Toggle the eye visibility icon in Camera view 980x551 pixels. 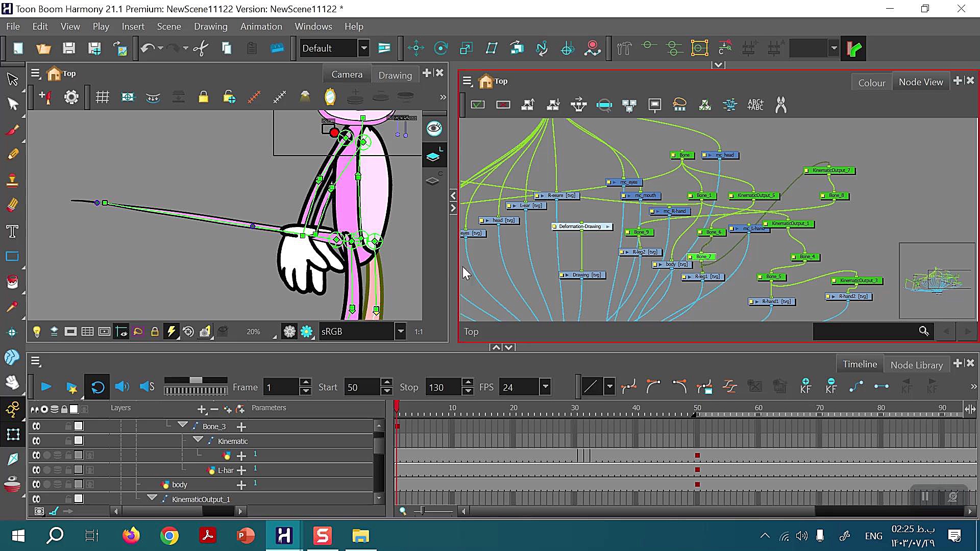pos(434,129)
